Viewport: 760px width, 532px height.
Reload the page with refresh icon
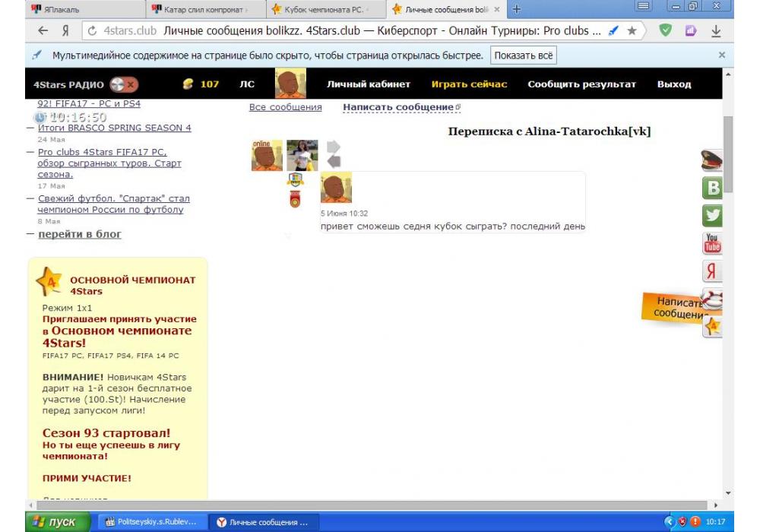[92, 31]
